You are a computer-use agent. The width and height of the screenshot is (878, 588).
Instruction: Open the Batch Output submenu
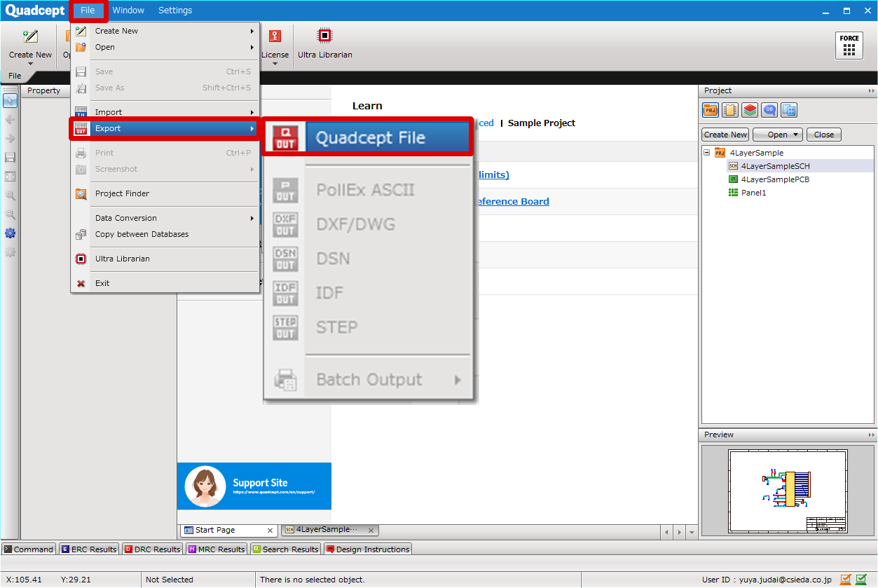click(369, 378)
